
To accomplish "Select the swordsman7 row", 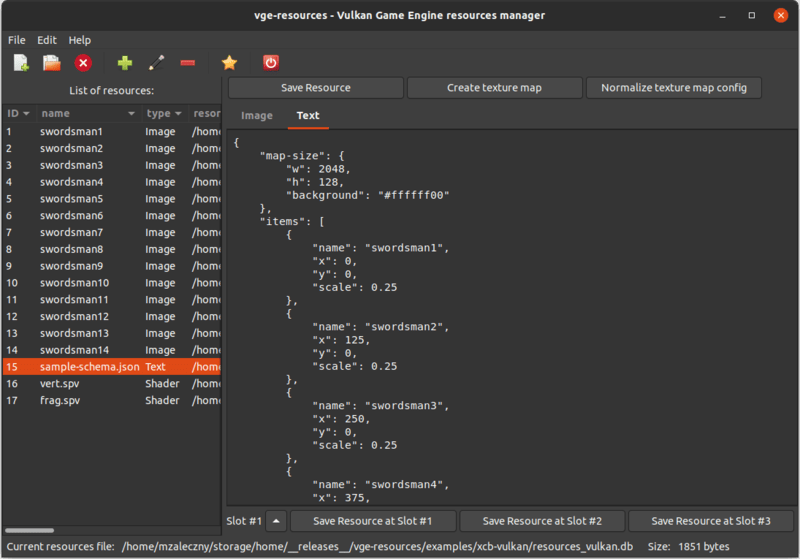I will [112, 233].
